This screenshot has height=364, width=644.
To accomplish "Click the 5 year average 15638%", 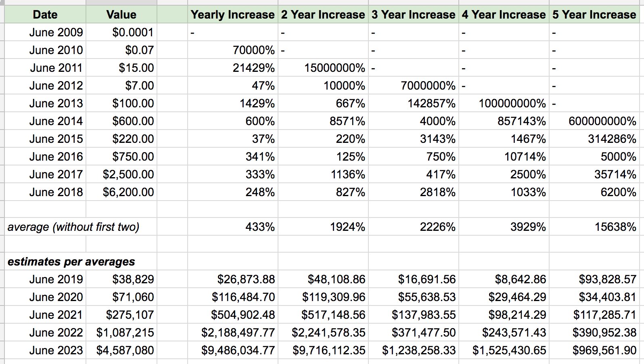I will click(x=594, y=227).
